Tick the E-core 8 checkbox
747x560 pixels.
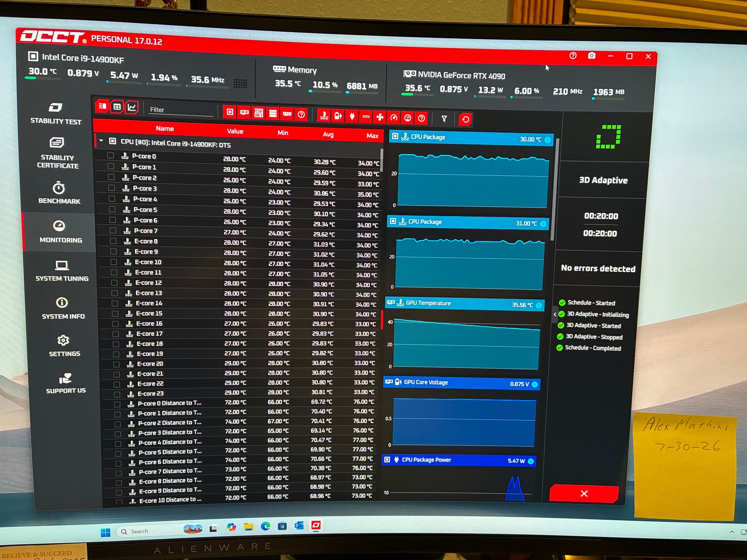[x=113, y=241]
